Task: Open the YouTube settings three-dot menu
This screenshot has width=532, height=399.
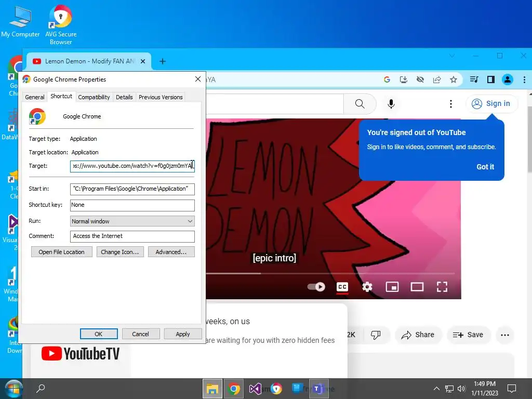Action: (450, 103)
